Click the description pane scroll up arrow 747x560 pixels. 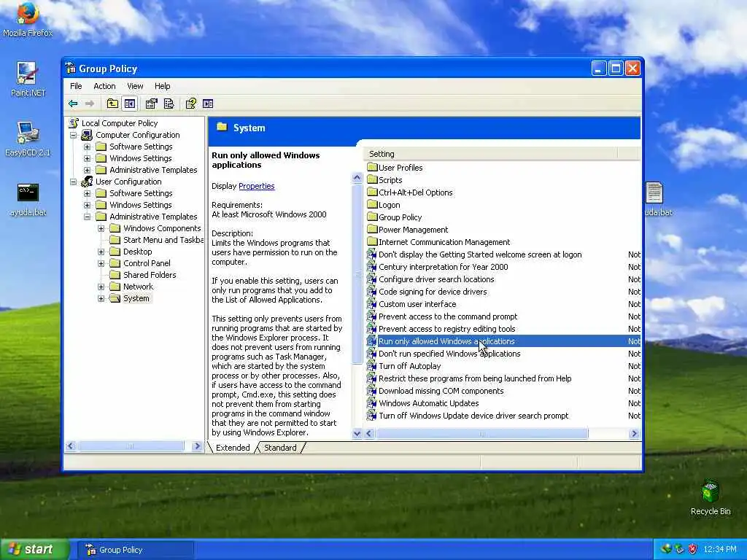click(x=357, y=178)
